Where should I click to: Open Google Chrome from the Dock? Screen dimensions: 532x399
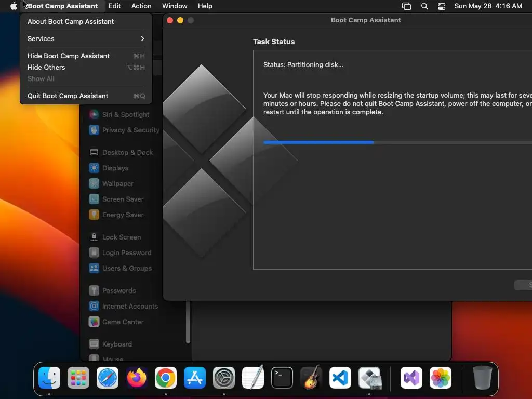166,378
